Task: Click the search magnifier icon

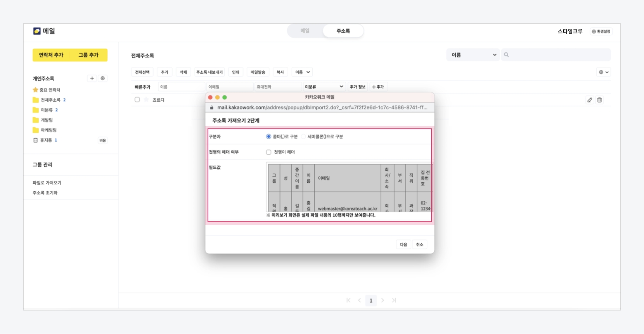Action: 506,55
